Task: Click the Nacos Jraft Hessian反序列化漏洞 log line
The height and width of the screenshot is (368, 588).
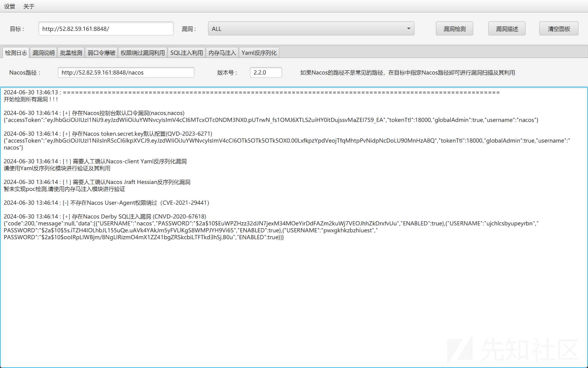Action: [x=97, y=182]
